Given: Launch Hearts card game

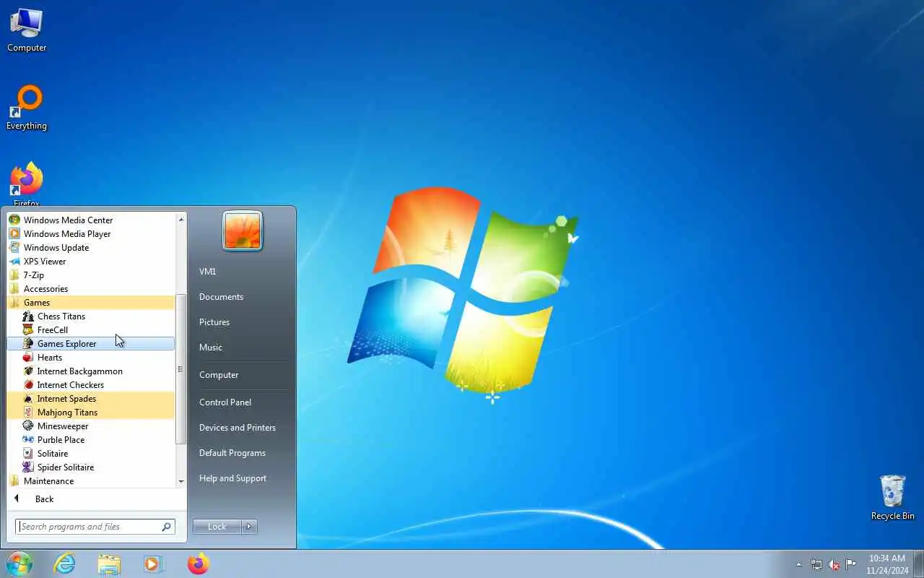Looking at the screenshot, I should pos(90,357).
